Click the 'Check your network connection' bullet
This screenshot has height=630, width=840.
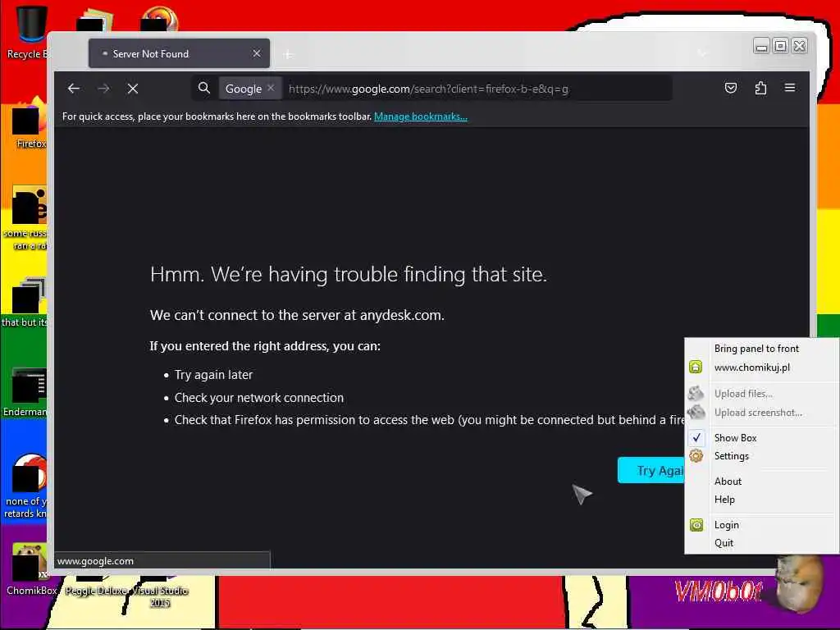(259, 398)
